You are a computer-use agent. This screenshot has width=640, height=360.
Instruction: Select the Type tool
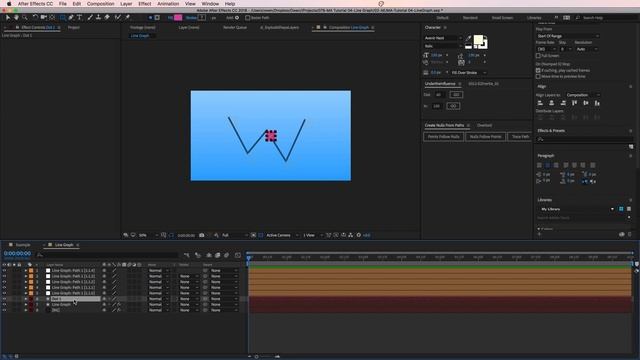click(x=80, y=18)
